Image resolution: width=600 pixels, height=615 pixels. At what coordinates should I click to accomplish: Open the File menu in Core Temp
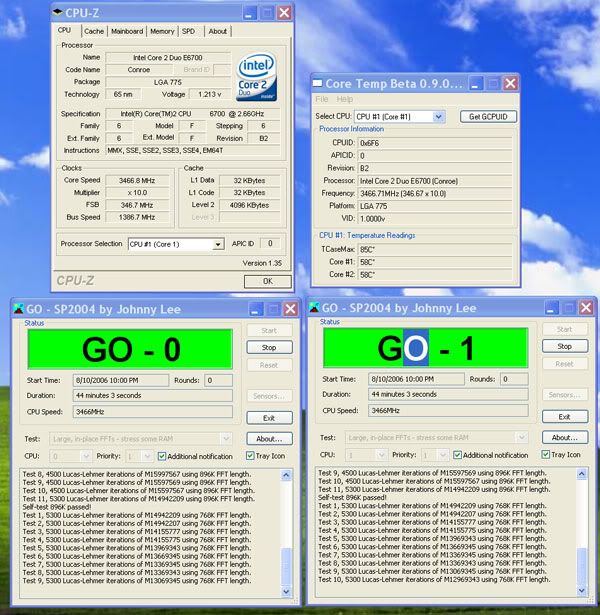coord(322,99)
